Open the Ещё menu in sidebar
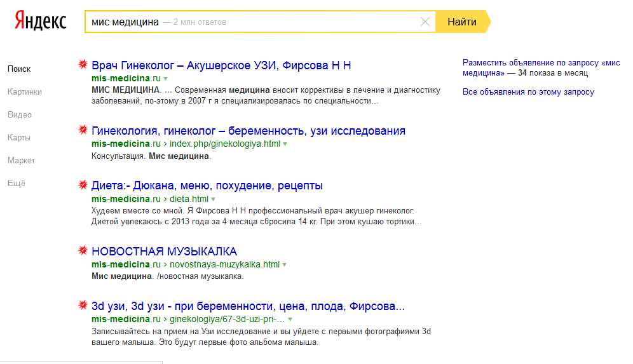Viewport: 633px width, 364px height. [16, 183]
